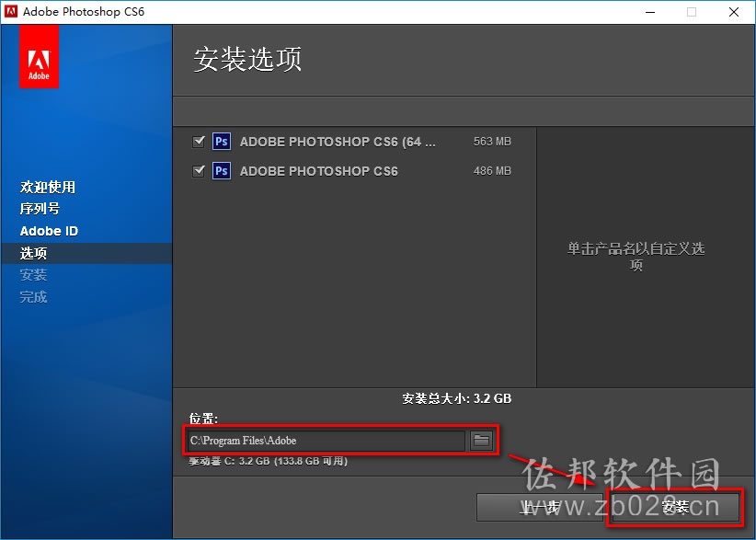Click the 单击产品名以自定义选项 hint text
The image size is (756, 540).
pyautogui.click(x=636, y=257)
